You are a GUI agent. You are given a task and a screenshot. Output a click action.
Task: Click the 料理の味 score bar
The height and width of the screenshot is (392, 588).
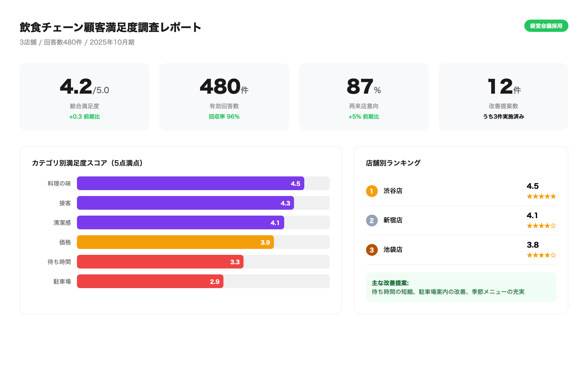click(x=190, y=183)
